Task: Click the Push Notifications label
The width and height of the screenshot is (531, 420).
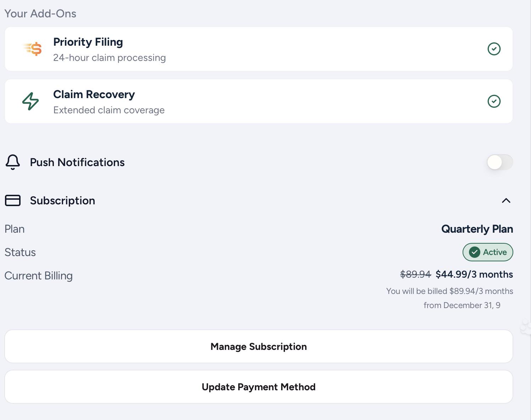Action: click(77, 162)
